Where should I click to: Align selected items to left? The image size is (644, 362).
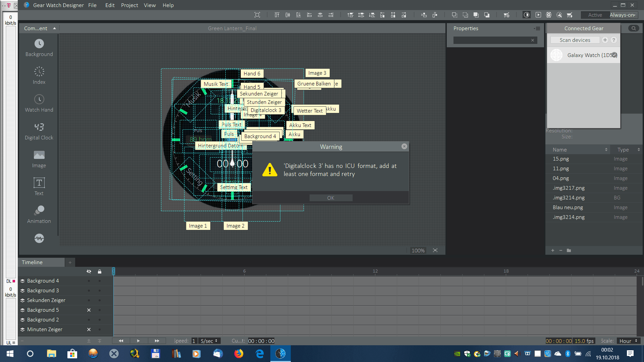tap(309, 15)
